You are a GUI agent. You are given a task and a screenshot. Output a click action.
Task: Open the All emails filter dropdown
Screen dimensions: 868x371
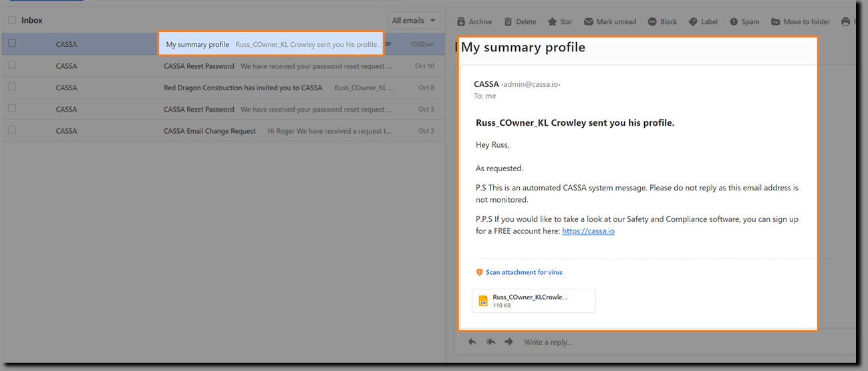[x=414, y=20]
